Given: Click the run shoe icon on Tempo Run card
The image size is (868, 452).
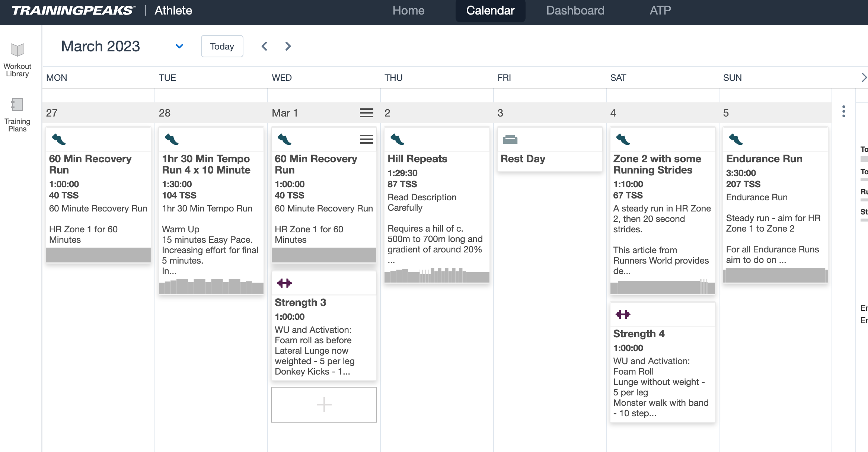Looking at the screenshot, I should [x=172, y=139].
